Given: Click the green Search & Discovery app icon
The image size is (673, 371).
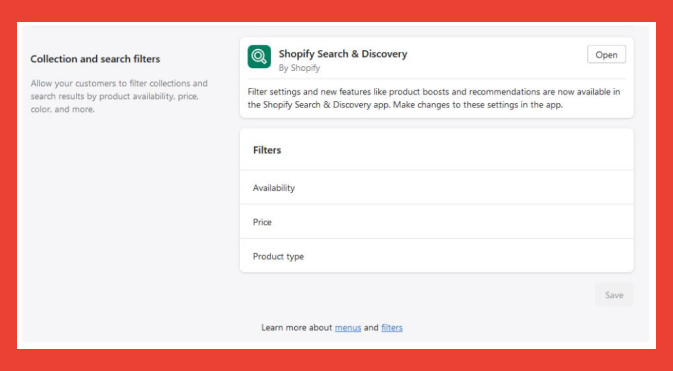Looking at the screenshot, I should [x=259, y=57].
